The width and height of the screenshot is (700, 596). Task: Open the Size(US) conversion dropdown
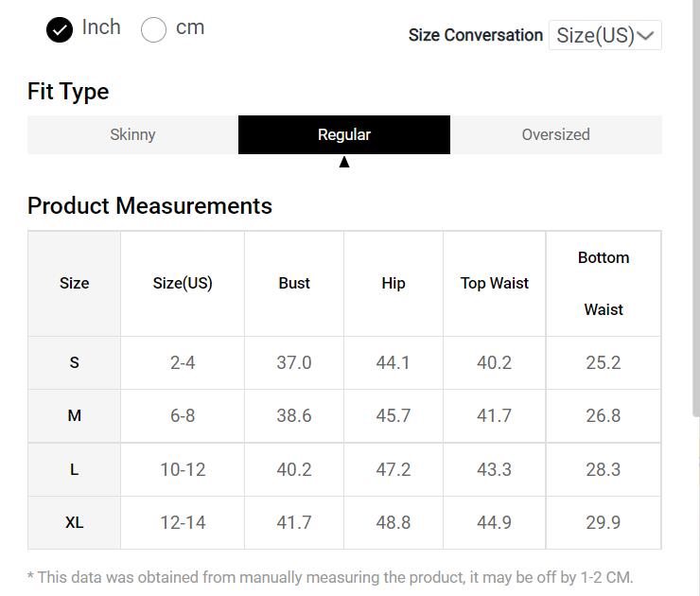605,36
